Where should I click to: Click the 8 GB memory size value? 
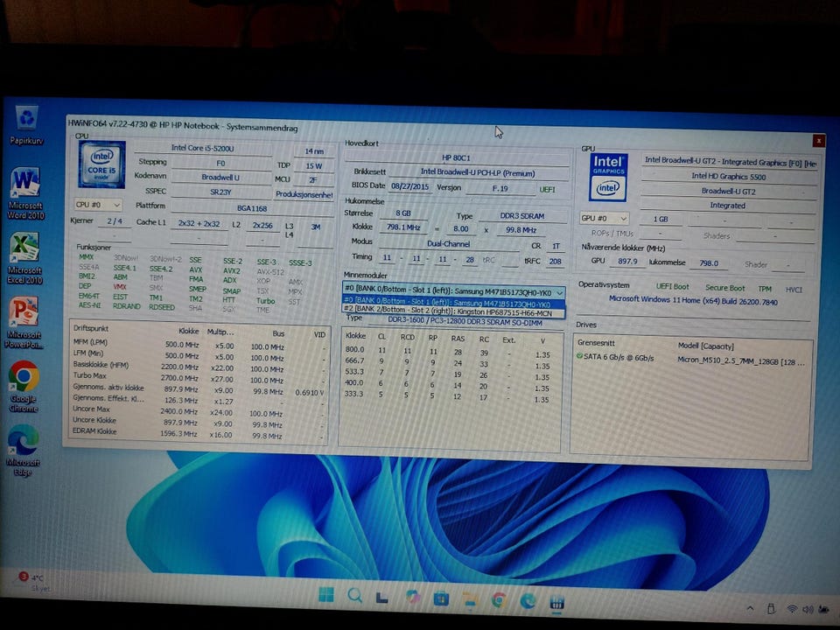403,213
